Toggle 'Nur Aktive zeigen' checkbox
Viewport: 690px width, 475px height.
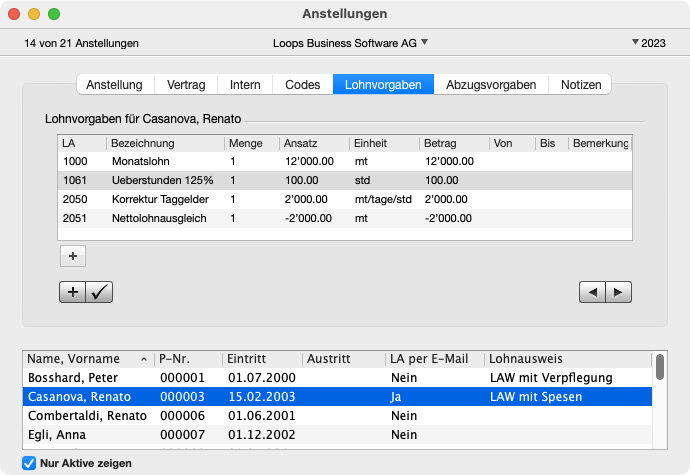click(29, 463)
